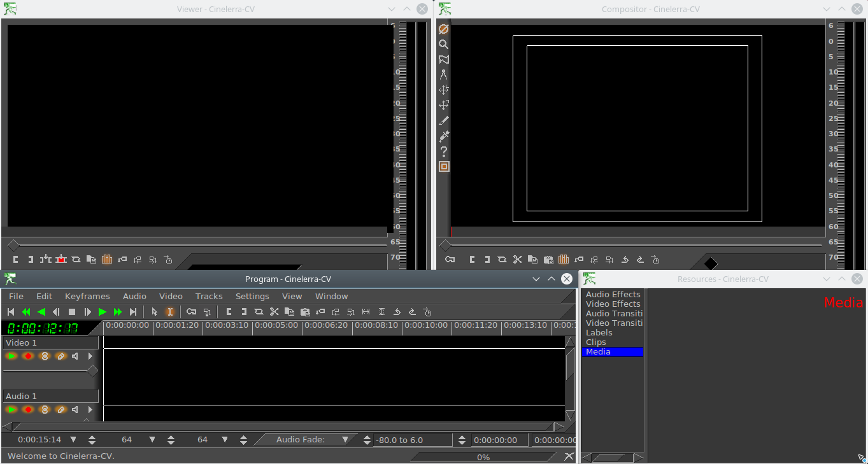This screenshot has height=464, width=868.
Task: Choose the arrow editing mode tool
Action: (154, 312)
